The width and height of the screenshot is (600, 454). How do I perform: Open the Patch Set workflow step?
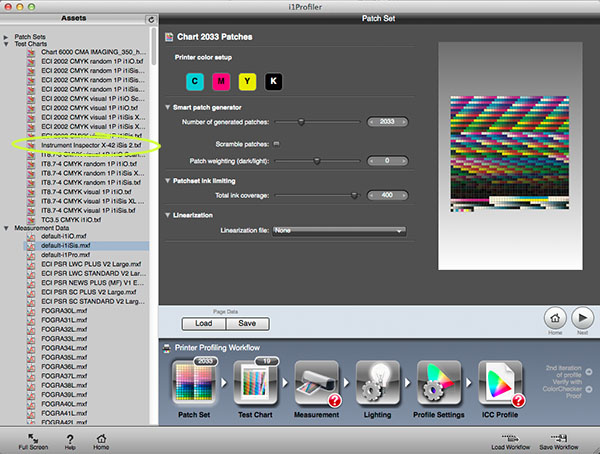[x=194, y=383]
